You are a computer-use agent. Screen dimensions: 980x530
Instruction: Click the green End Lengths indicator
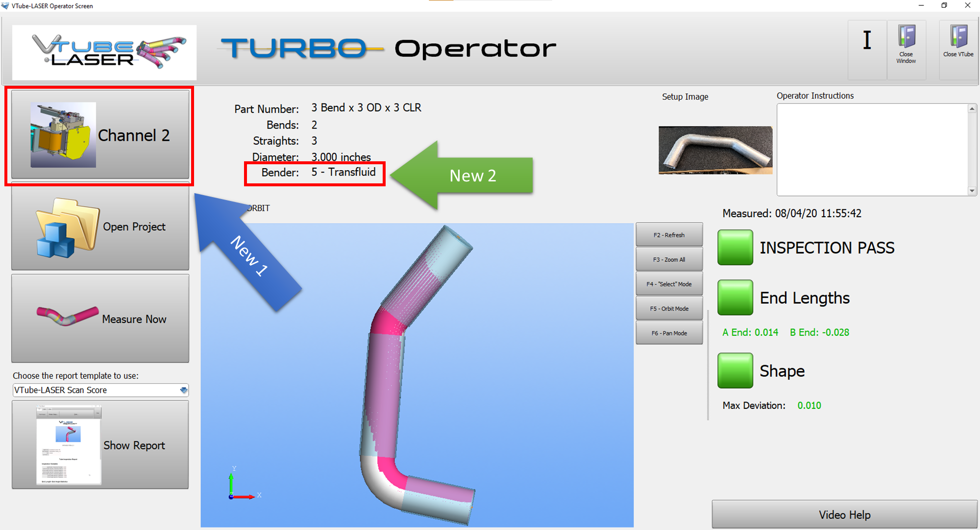tap(735, 298)
